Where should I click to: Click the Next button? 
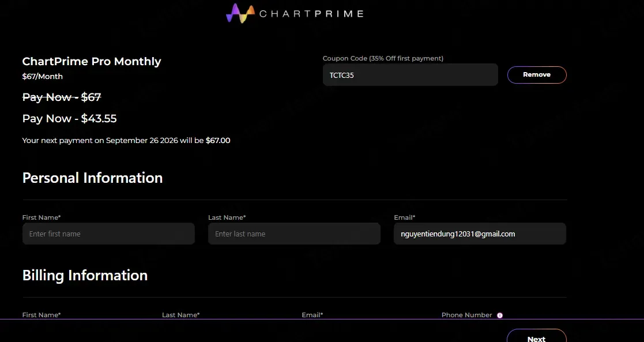537,337
